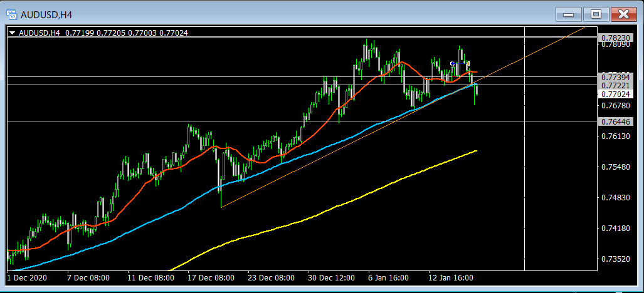
Task: Click the 12 Jan 16:00 time label
Action: coord(451,278)
